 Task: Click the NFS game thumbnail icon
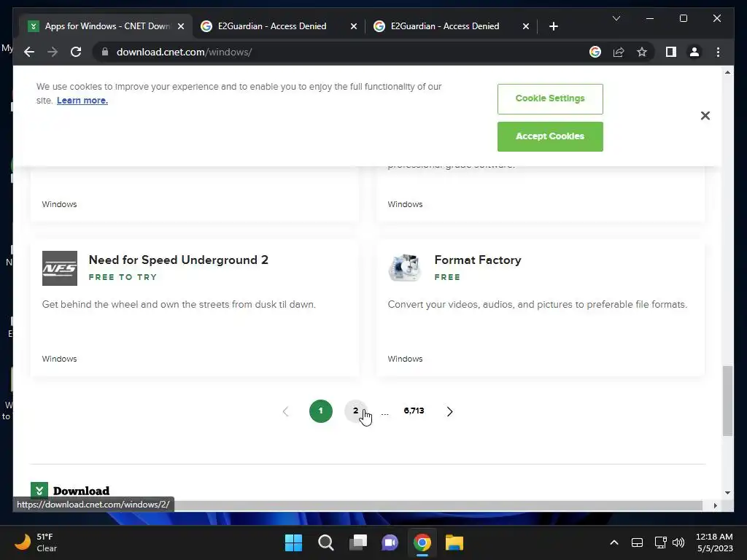click(60, 268)
